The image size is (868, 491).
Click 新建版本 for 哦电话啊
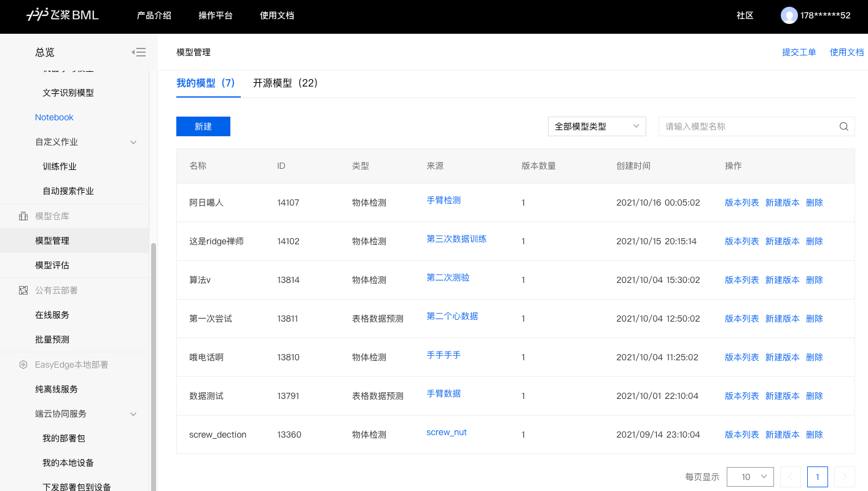[783, 357]
